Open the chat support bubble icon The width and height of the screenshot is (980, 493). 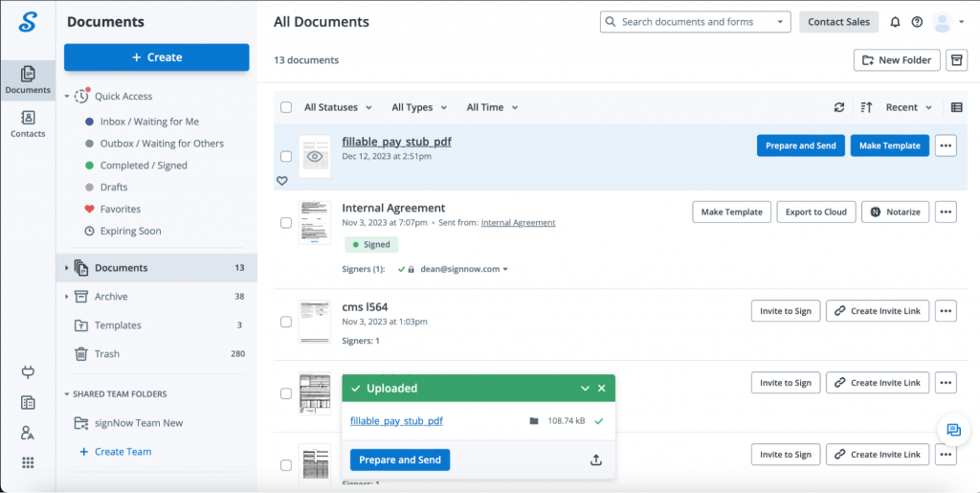953,430
